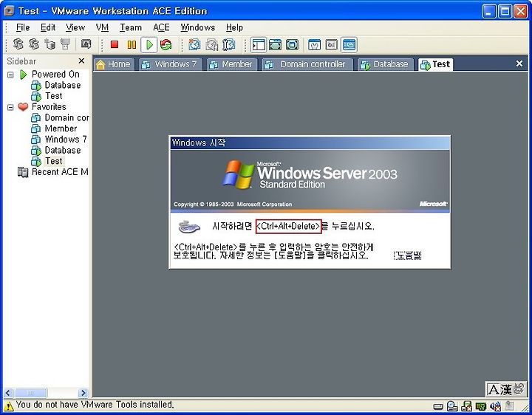Screen dimensions: 532x415
Task: Switch to the Member tab
Action: click(232, 64)
